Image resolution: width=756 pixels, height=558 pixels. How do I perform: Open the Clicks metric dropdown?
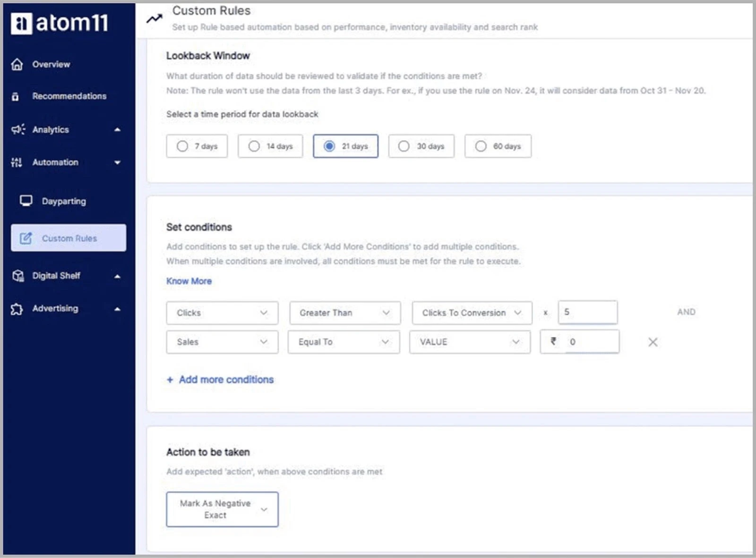(222, 313)
